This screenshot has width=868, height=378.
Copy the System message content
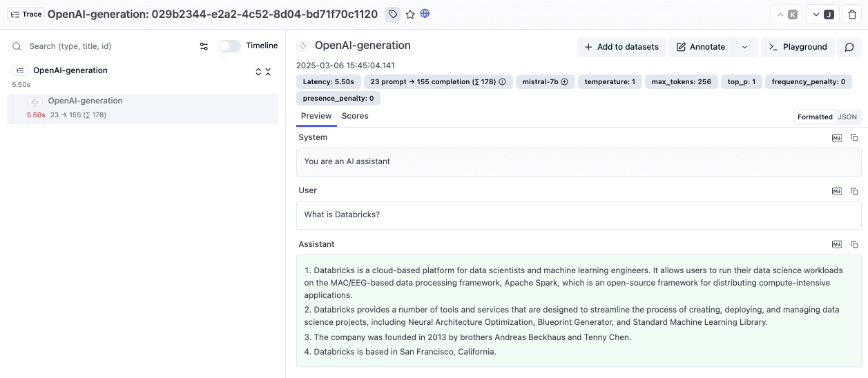[854, 137]
